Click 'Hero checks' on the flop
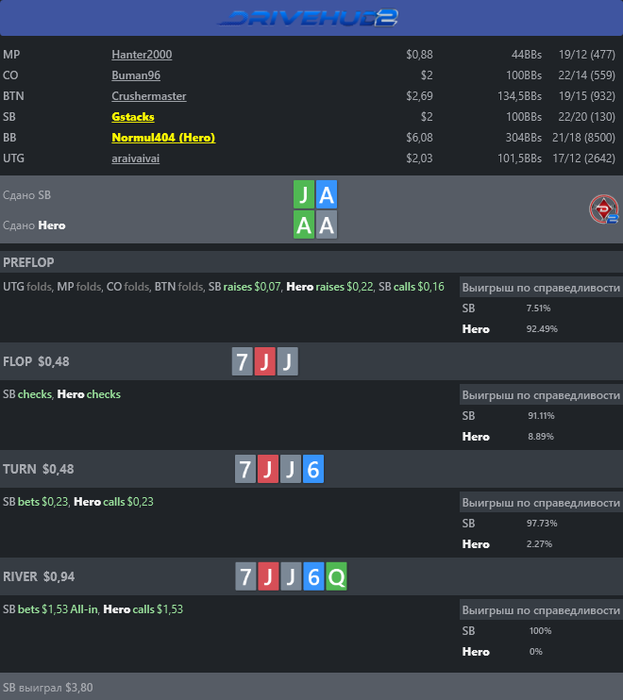 [89, 394]
